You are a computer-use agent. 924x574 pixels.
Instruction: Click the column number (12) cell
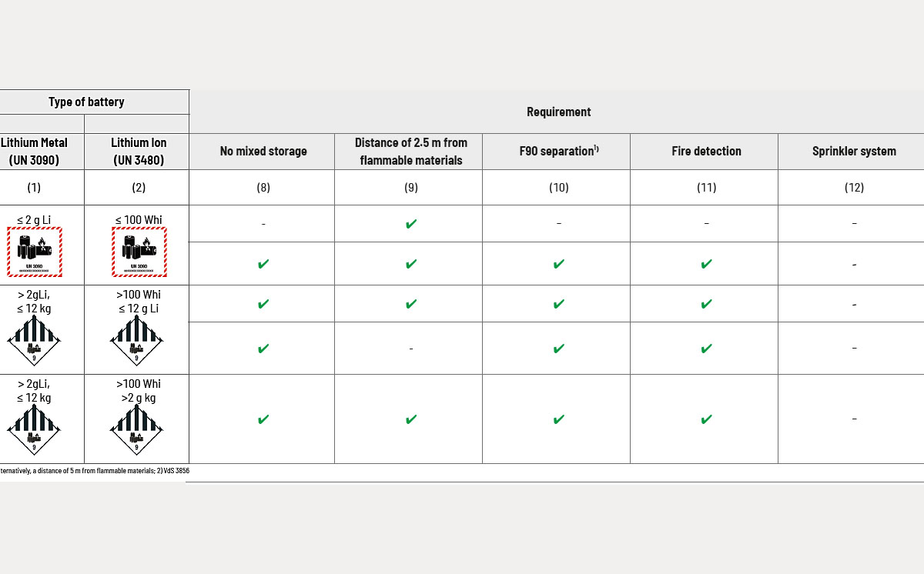(854, 188)
